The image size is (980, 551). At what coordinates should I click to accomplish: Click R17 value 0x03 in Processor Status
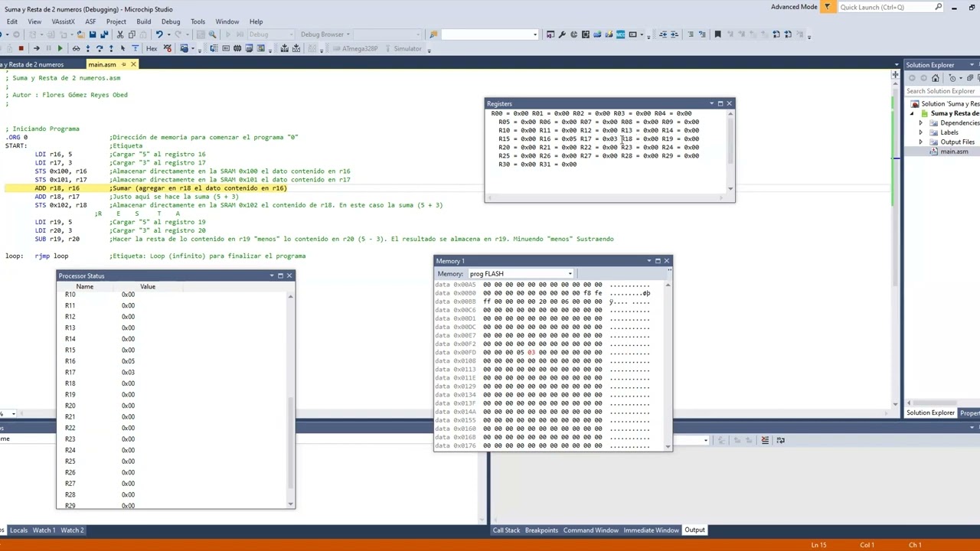click(128, 372)
